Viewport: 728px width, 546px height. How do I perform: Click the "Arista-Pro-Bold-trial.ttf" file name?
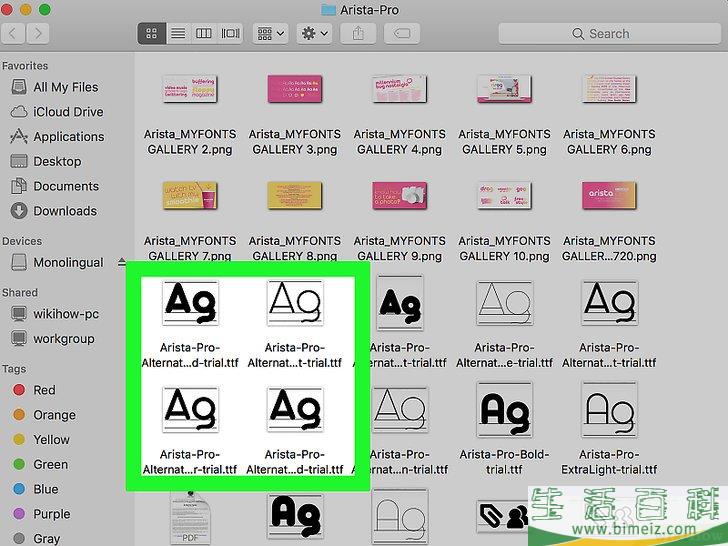coord(504,462)
